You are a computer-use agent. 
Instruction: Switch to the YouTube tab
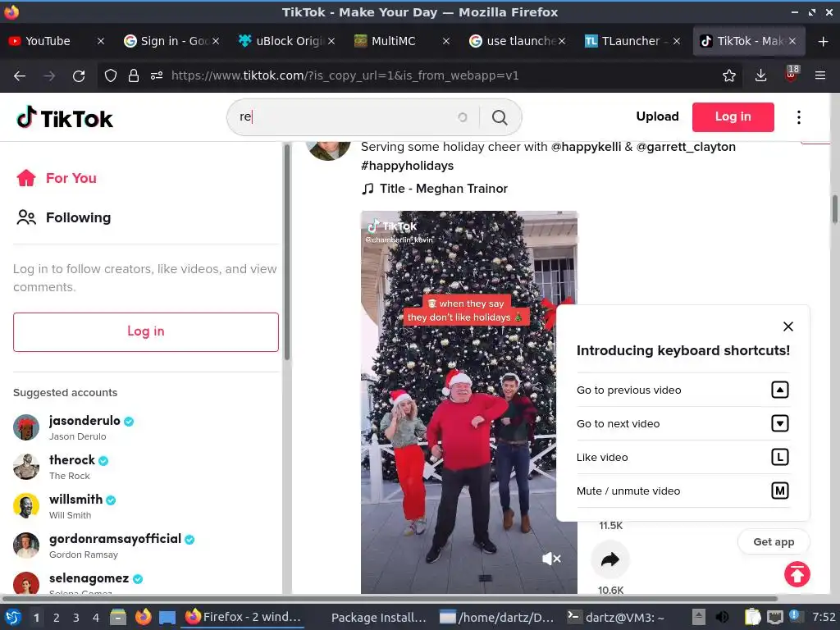(47, 41)
